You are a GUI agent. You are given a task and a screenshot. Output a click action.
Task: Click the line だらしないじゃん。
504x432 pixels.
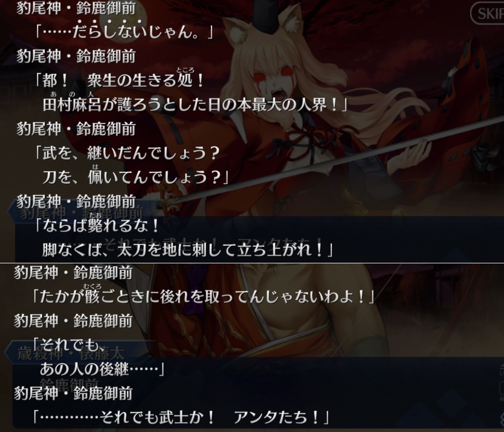(124, 32)
